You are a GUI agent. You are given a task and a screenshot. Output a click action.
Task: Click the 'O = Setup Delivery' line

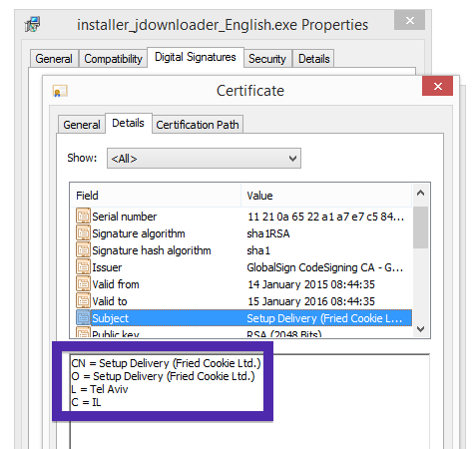163,376
